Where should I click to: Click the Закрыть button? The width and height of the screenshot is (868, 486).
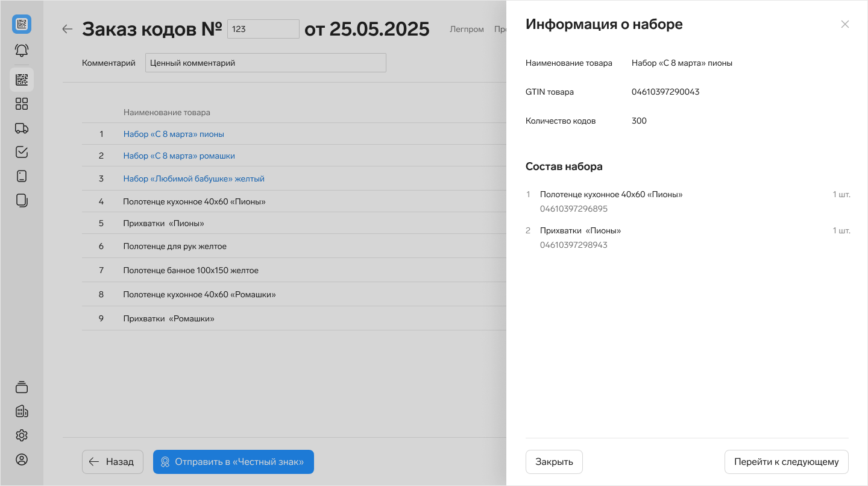click(554, 462)
